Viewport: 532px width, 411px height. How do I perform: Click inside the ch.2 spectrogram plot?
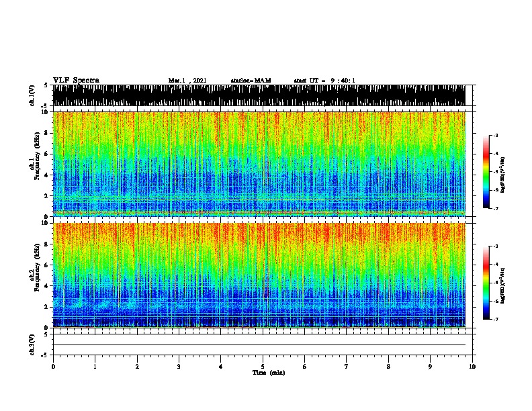point(259,275)
